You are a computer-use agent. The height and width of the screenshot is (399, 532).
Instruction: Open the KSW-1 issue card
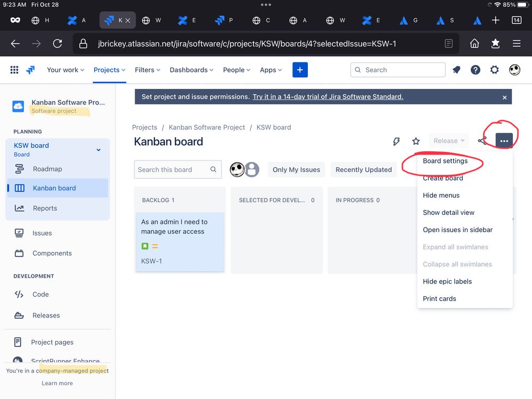pyautogui.click(x=179, y=241)
